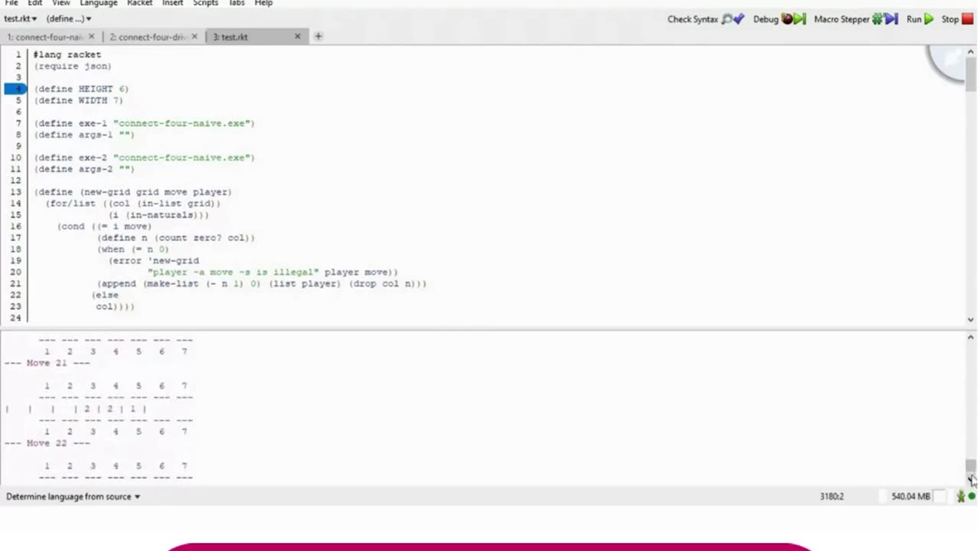Click the '(define (new-grid grid move player)' line
The height and width of the screenshot is (551, 980).
click(x=132, y=192)
